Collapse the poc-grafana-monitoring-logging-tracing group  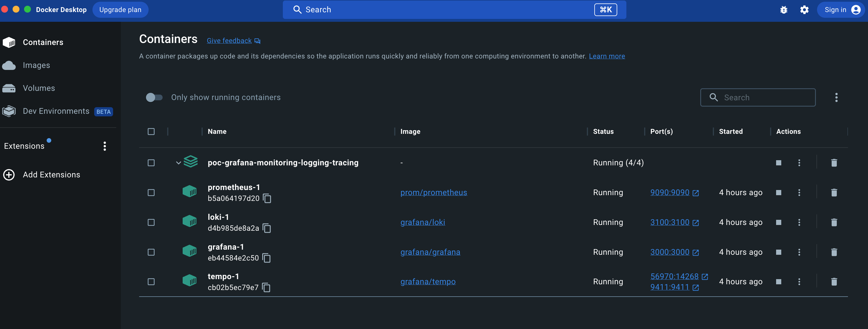click(x=178, y=163)
